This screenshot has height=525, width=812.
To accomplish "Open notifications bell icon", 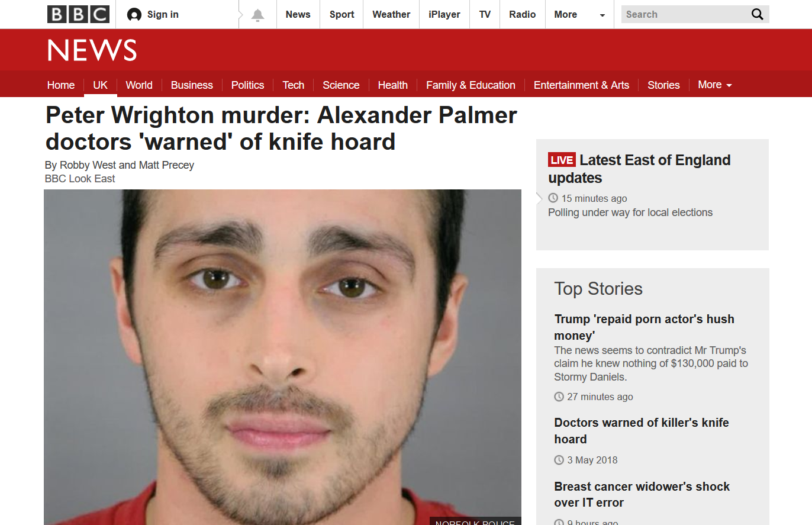I will click(x=257, y=15).
